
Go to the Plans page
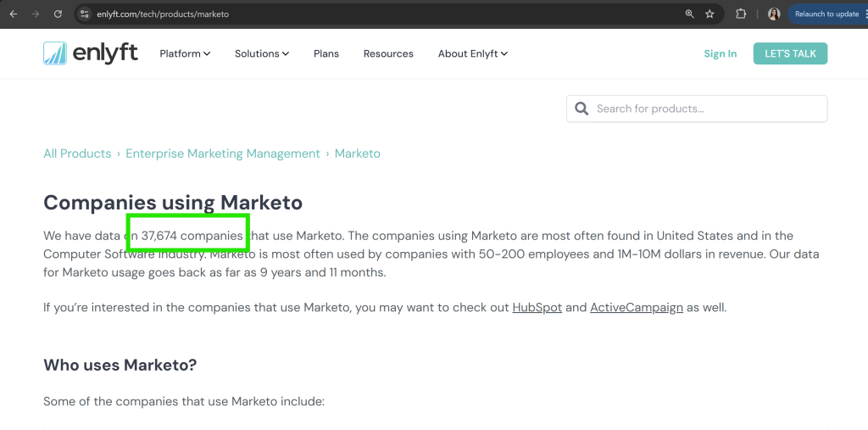[326, 53]
